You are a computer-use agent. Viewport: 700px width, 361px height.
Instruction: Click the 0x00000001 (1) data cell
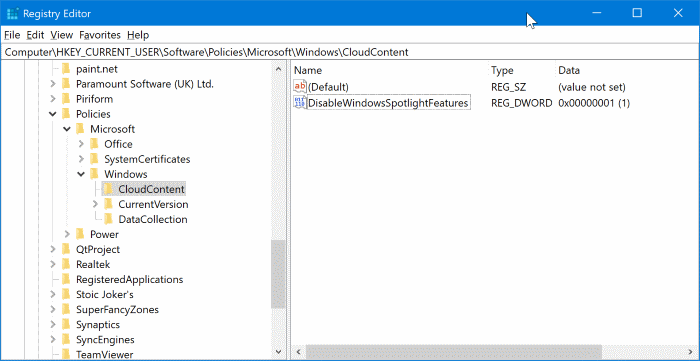tap(594, 103)
